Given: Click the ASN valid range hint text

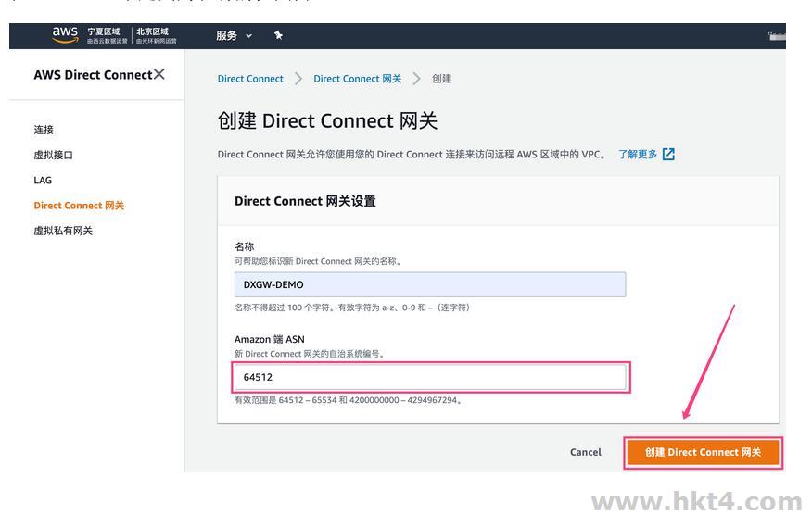Looking at the screenshot, I should pyautogui.click(x=348, y=400).
